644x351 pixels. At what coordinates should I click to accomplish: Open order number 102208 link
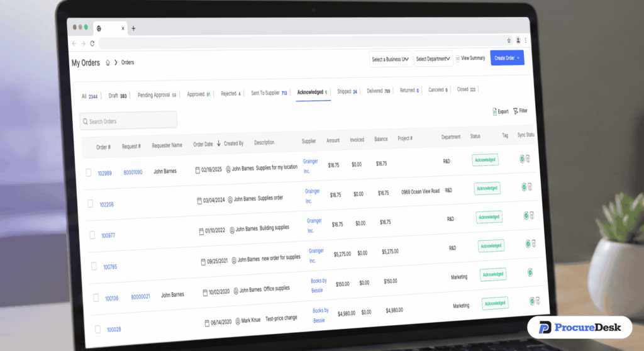point(106,204)
